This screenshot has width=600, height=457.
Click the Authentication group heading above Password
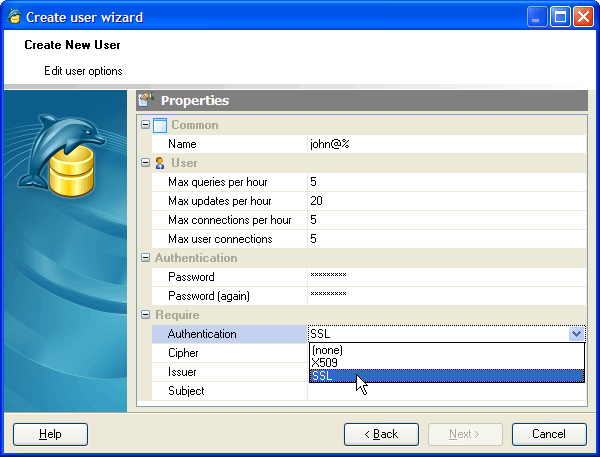point(196,258)
